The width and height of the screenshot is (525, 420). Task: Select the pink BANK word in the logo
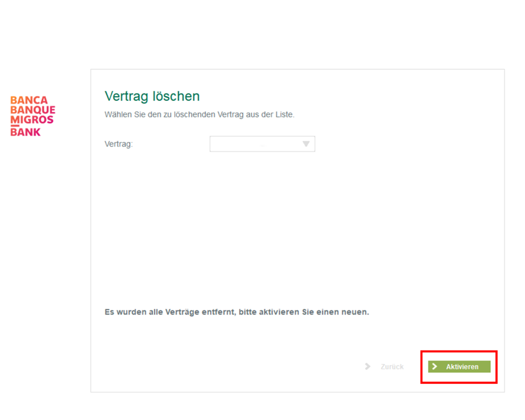point(25,132)
